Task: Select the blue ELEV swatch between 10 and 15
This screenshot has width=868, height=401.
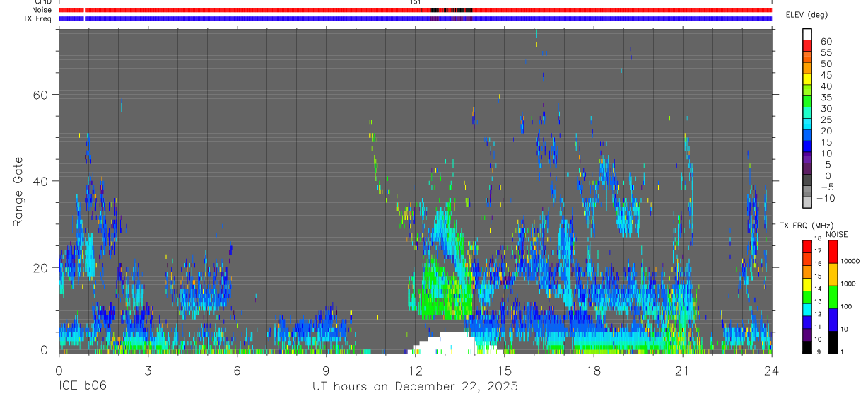Action: [807, 146]
